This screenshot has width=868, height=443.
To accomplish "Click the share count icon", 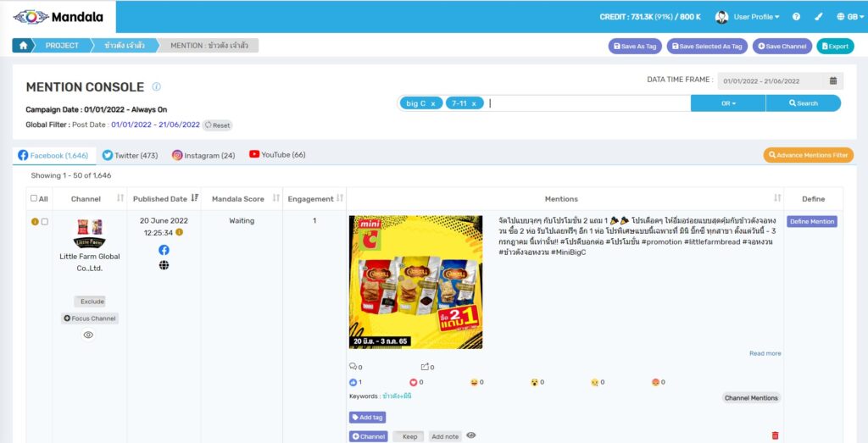I will coord(425,367).
